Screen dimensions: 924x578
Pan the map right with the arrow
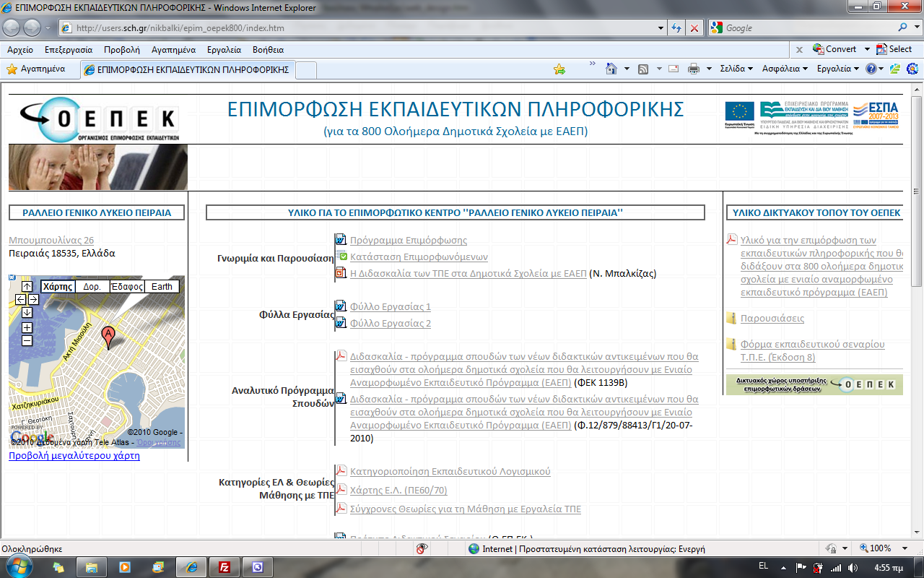[33, 299]
